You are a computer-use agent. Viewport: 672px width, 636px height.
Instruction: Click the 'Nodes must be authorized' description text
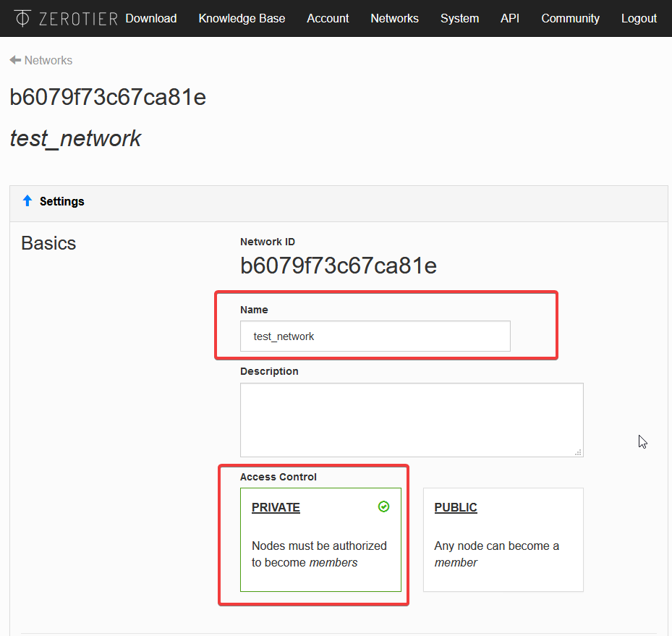pos(319,554)
